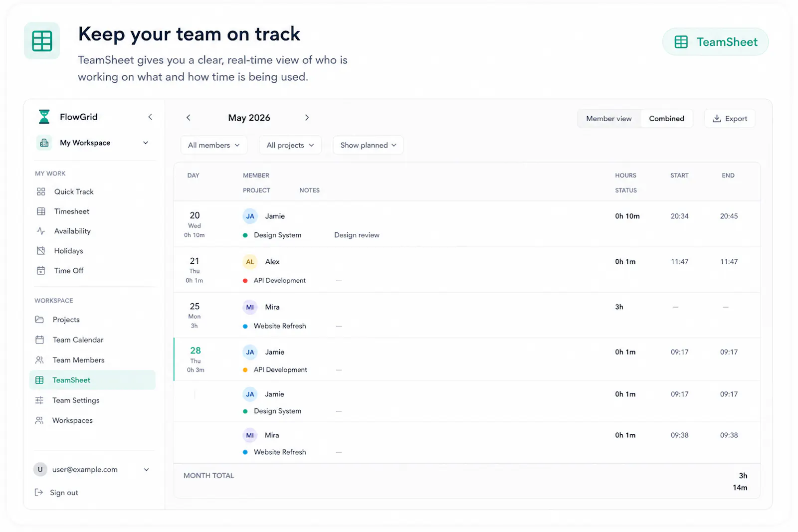This screenshot has height=532, width=798.
Task: Click orange dot beside Jamie's API Development
Action: 245,370
